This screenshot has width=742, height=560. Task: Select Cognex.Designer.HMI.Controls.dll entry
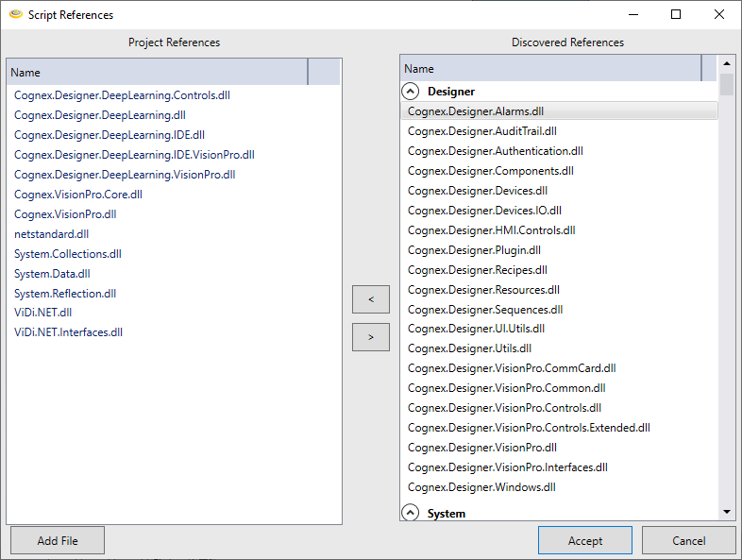(x=491, y=230)
